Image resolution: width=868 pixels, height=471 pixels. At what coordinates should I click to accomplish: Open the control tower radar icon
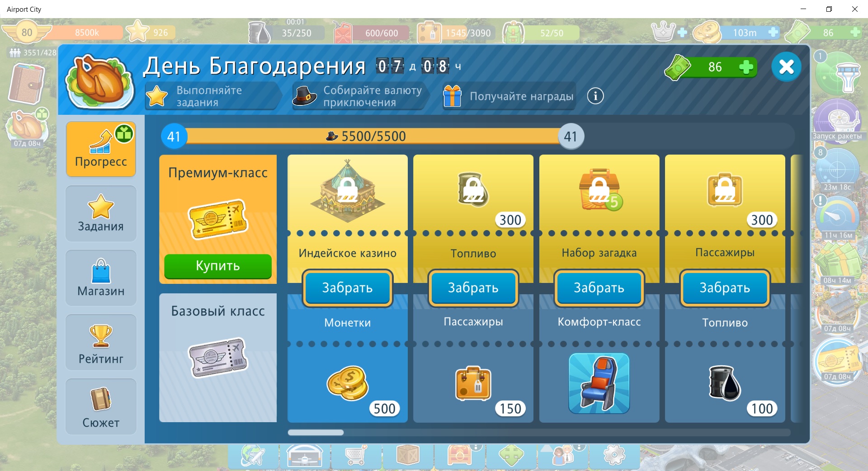pyautogui.click(x=838, y=73)
